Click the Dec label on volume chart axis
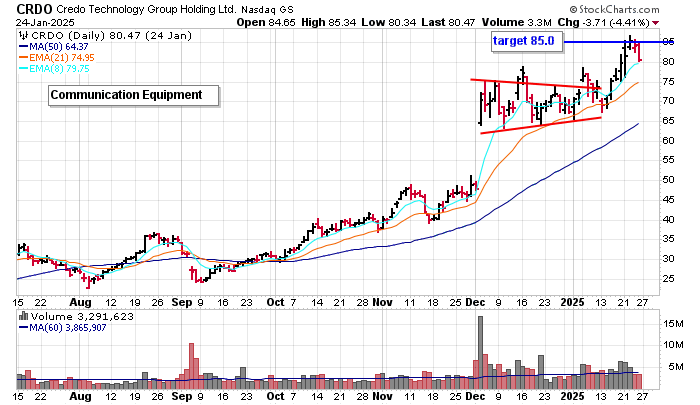 point(475,396)
